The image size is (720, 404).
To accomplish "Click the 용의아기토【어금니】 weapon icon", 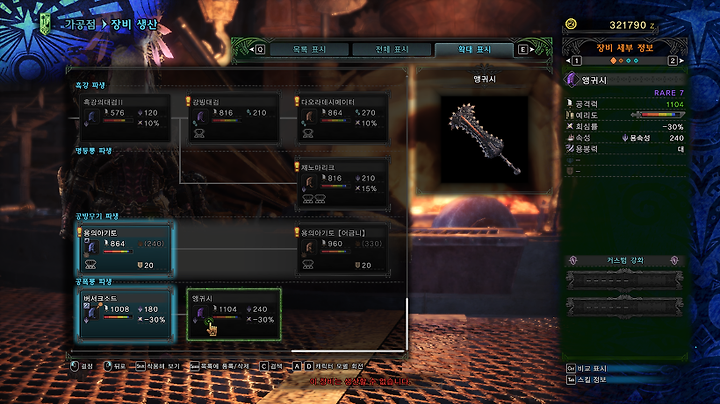I will click(309, 247).
